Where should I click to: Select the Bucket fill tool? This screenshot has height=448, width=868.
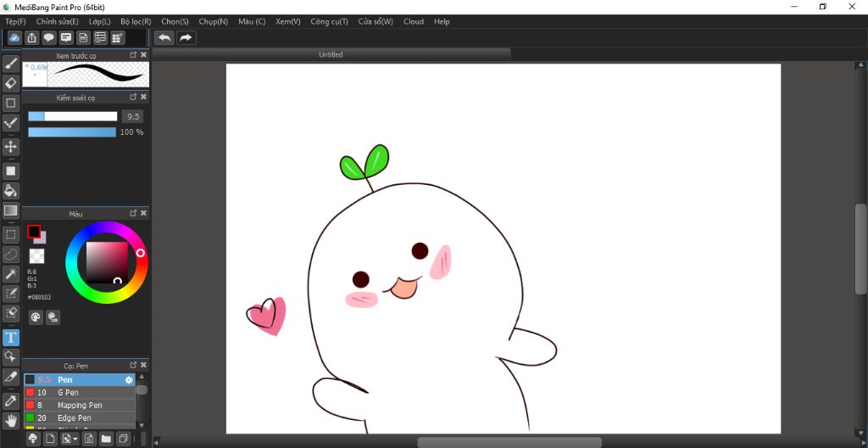10,191
